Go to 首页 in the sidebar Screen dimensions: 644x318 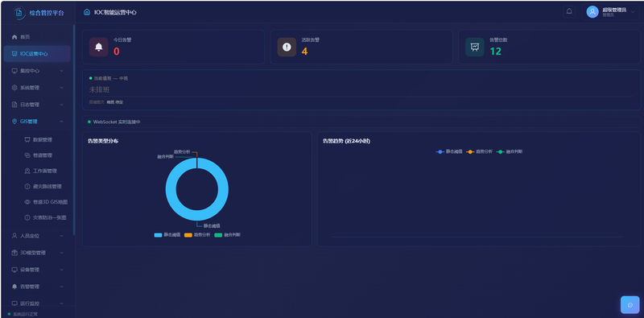point(37,37)
